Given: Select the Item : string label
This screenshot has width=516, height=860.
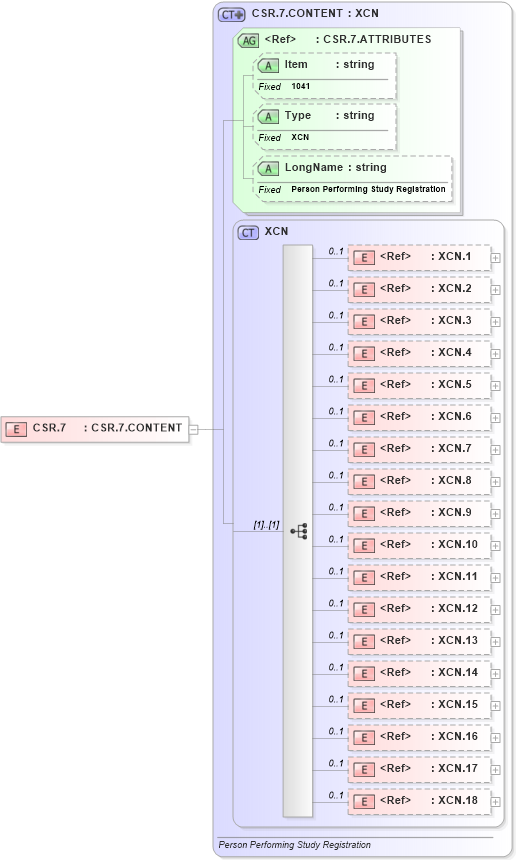Looking at the screenshot, I should point(329,65).
